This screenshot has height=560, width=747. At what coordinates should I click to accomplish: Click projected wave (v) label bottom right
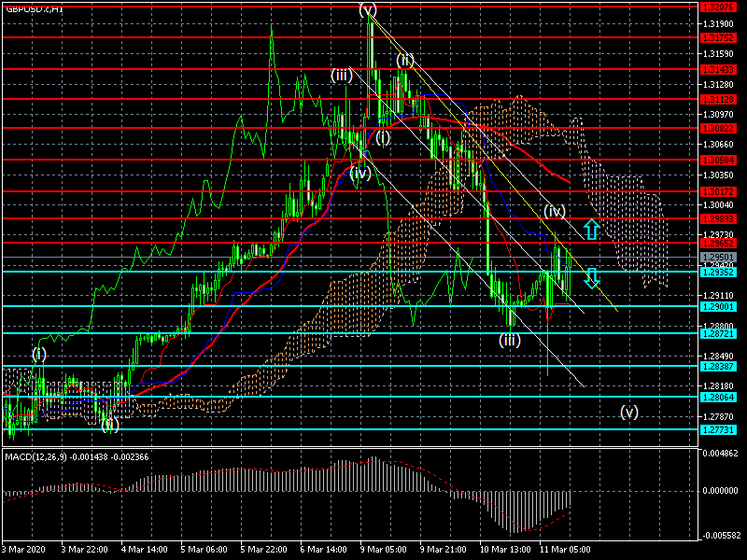(x=629, y=412)
